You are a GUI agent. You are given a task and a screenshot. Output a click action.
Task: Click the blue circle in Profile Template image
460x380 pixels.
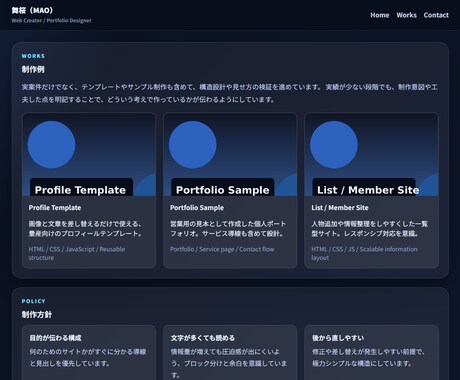pos(51,145)
